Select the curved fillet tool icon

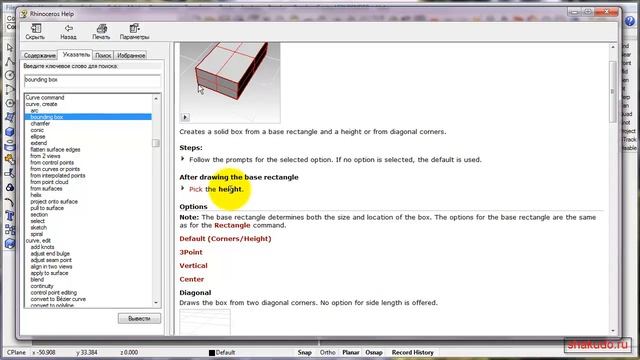click(10, 202)
